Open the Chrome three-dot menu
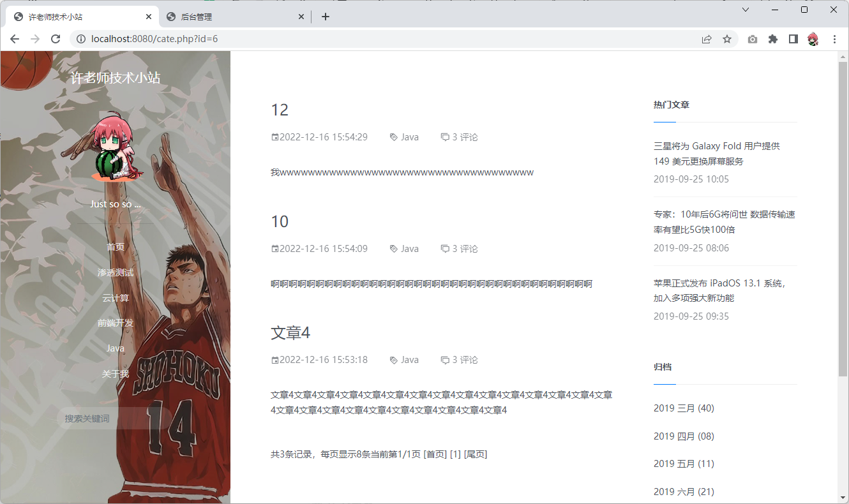Viewport: 849px width, 504px height. 834,39
